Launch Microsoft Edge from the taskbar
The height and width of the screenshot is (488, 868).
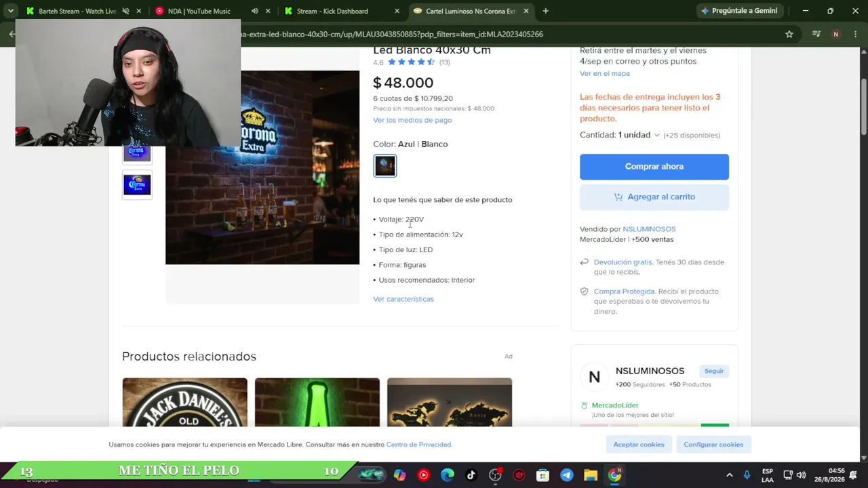[x=448, y=475]
